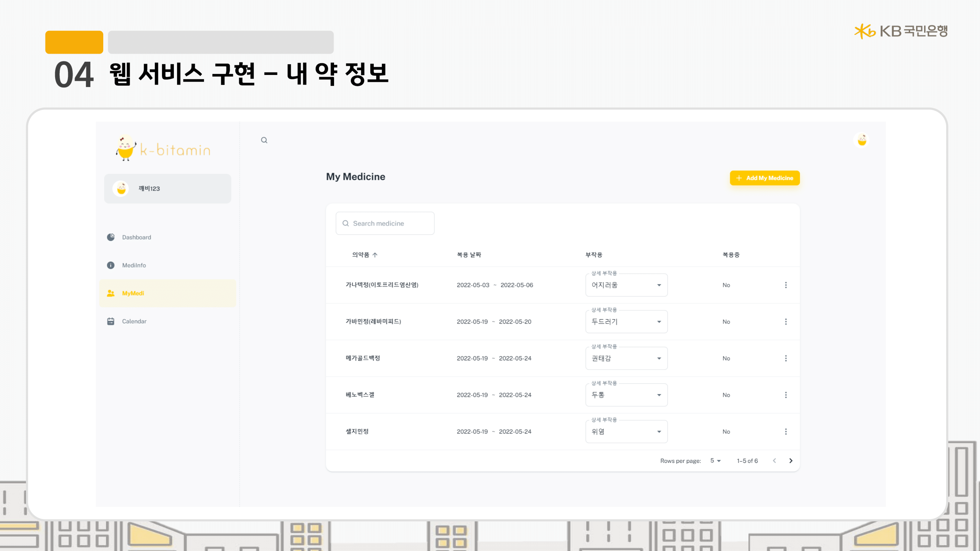This screenshot has width=980, height=551.
Task: Open options menu for 메가골드백정 row
Action: click(786, 358)
